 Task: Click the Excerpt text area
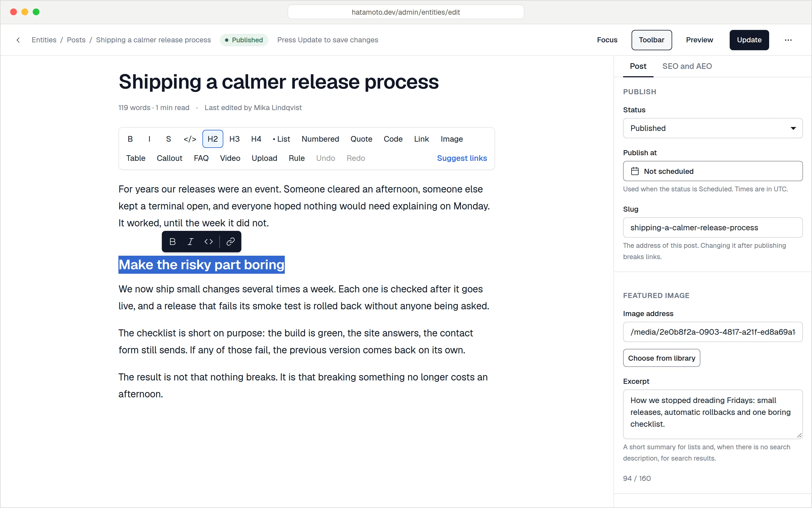[713, 414]
